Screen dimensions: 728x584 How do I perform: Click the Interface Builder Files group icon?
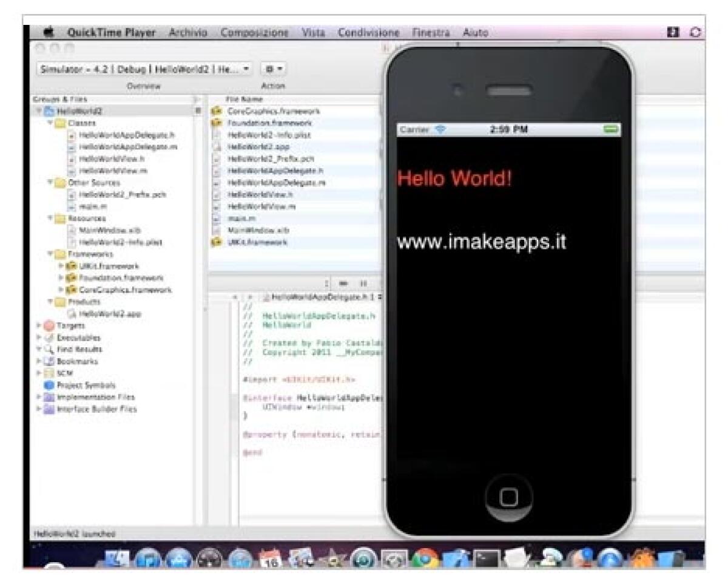pyautogui.click(x=50, y=409)
